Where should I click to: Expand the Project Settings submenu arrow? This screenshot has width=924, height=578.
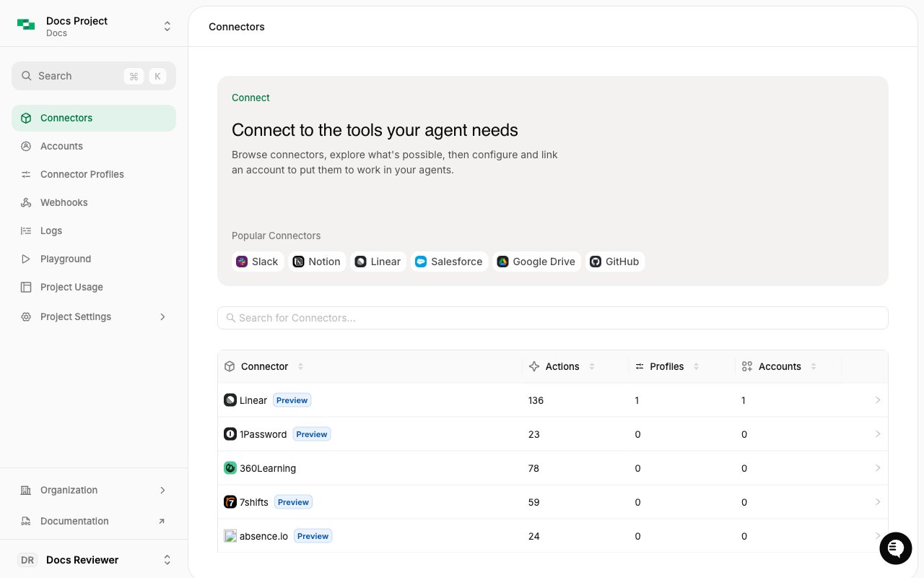coord(162,316)
